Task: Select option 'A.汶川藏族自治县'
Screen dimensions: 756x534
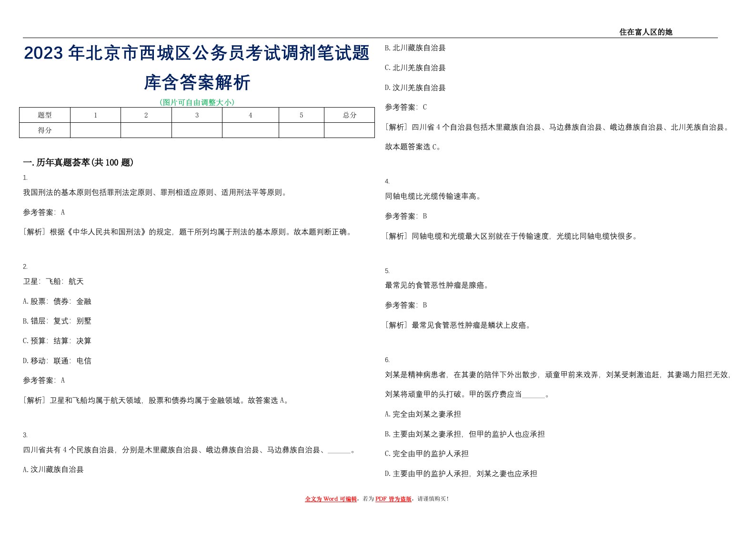Action: [x=53, y=470]
